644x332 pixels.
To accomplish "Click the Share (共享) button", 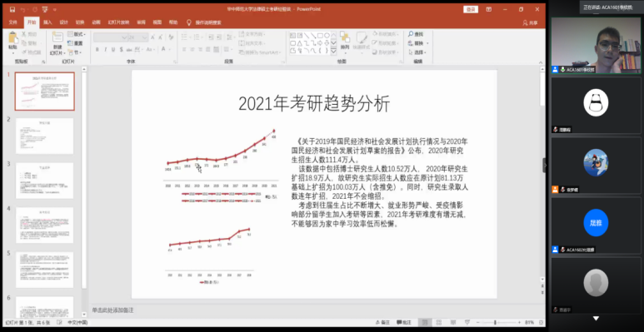I will [530, 23].
